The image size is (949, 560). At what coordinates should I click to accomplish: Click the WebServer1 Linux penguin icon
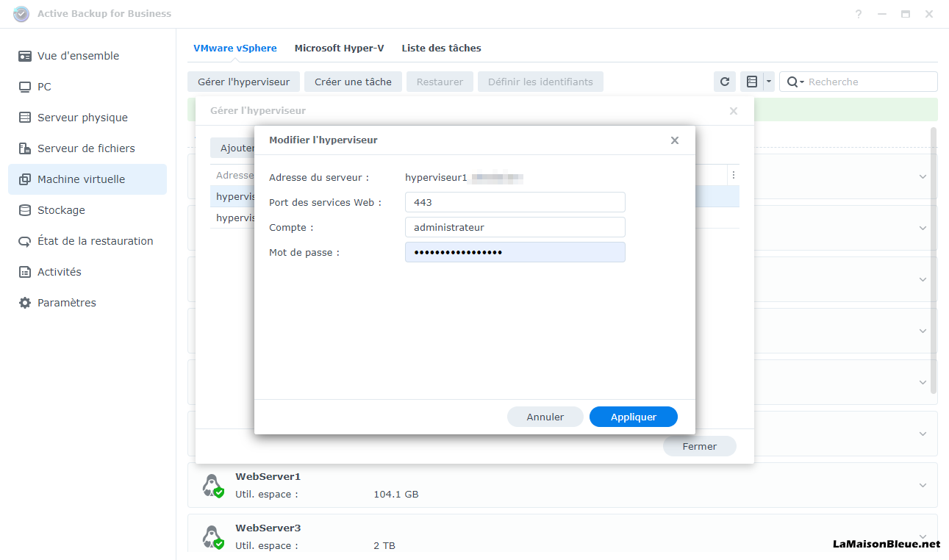tap(212, 485)
